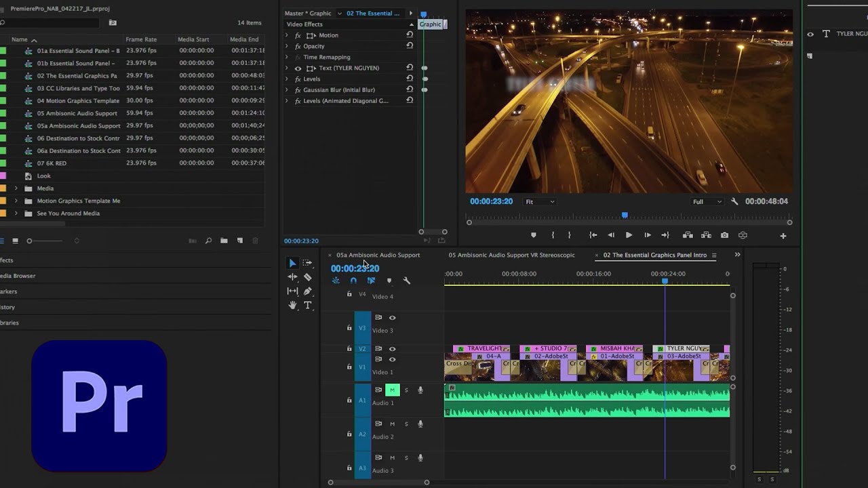Switch to 05a Ambisonic Audio Support tab

(378, 255)
